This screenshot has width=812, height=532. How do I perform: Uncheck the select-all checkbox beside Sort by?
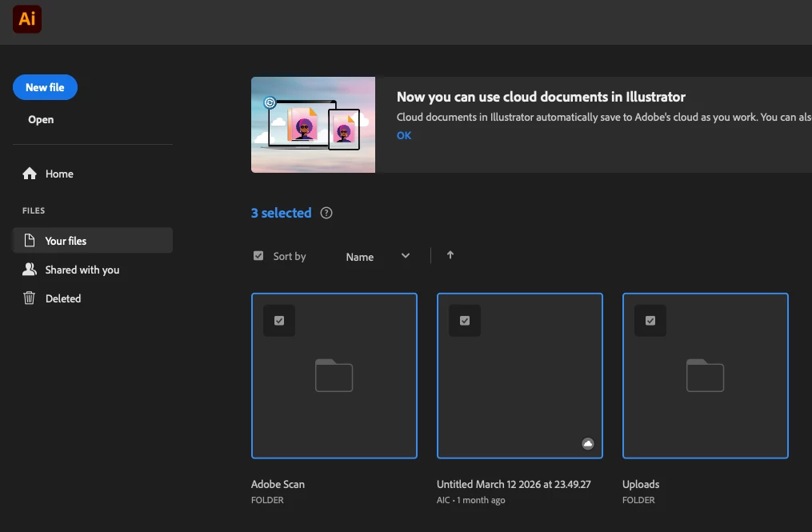pyautogui.click(x=258, y=256)
